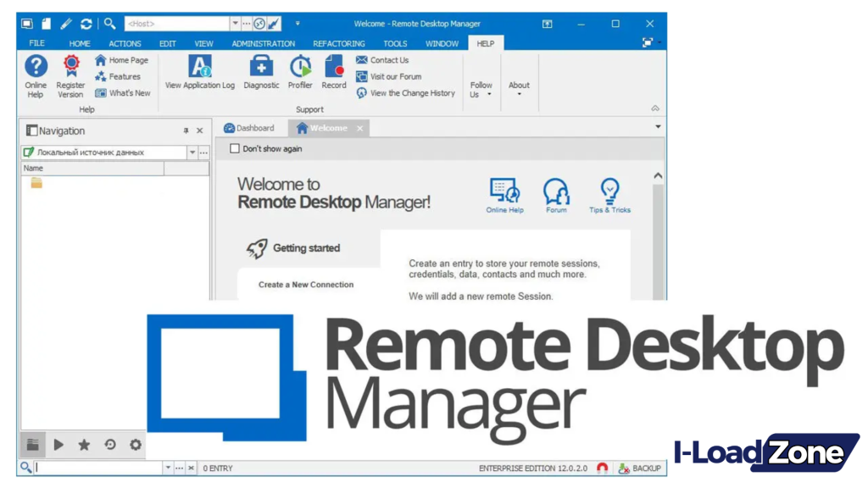Open the data source dropdown showing Локальный источник данных
868x488 pixels.
click(x=192, y=152)
